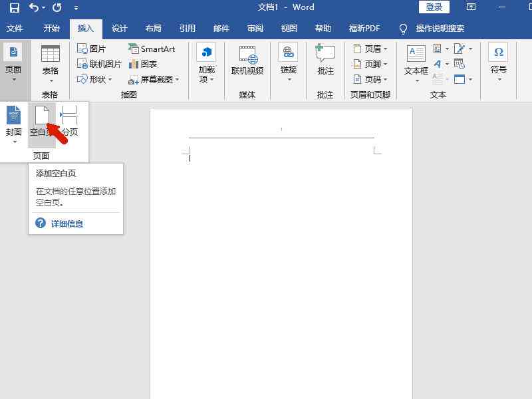Image resolution: width=532 pixels, height=399 pixels.
Task: Open the 页脚 footer dropdown
Action: coord(370,64)
